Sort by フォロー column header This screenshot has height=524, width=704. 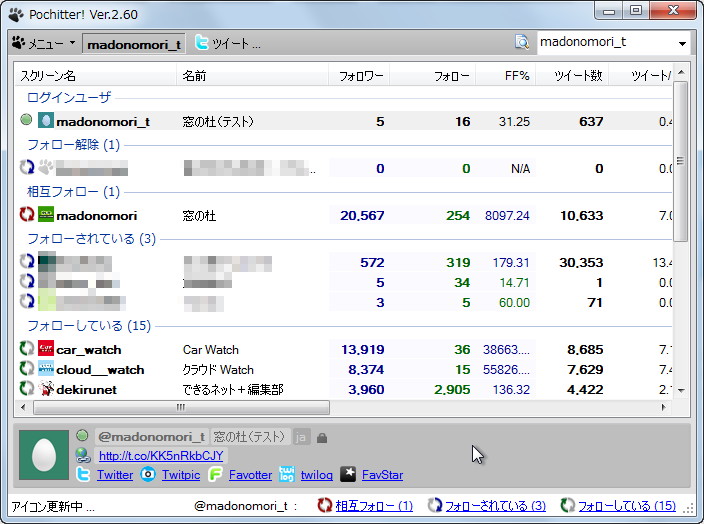pyautogui.click(x=432, y=76)
